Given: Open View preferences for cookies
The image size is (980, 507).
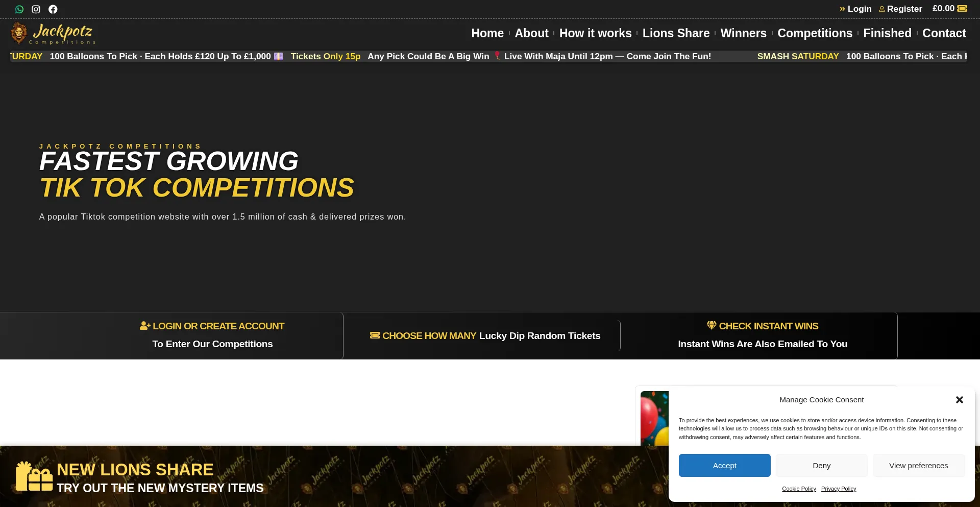Looking at the screenshot, I should [918, 466].
